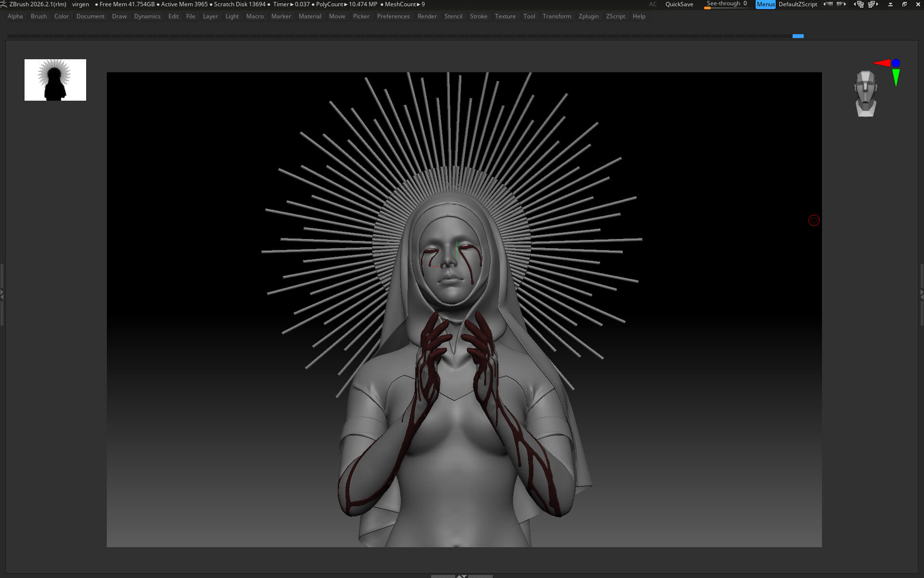Expand the left tray divider arrows
The height and width of the screenshot is (578, 924).
tap(2, 295)
